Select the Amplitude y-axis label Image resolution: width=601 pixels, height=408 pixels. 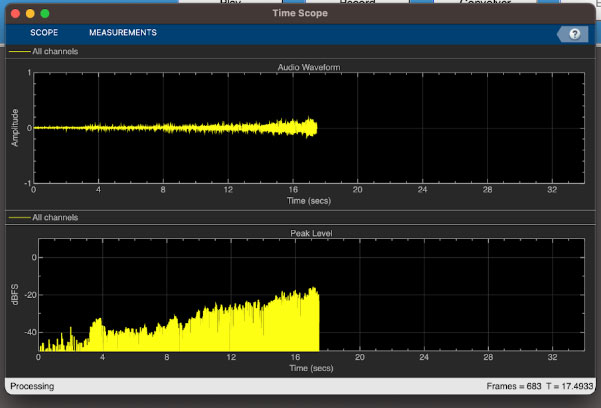15,128
